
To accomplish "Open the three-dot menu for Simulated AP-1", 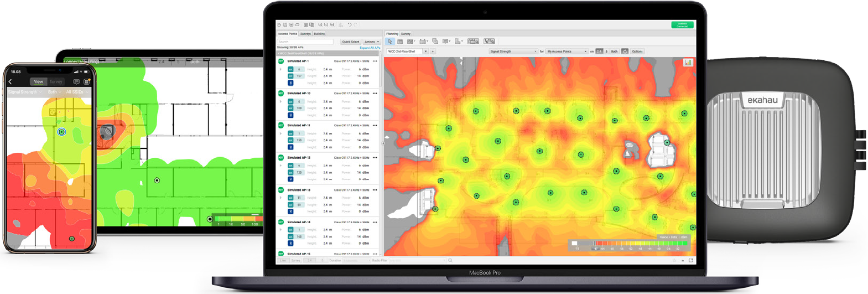I will (375, 61).
